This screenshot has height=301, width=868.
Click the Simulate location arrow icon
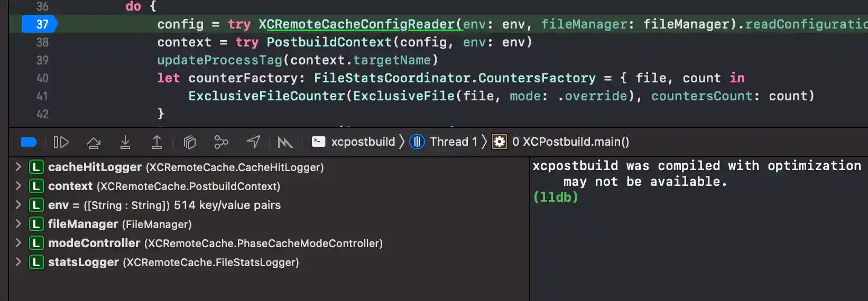coord(254,142)
